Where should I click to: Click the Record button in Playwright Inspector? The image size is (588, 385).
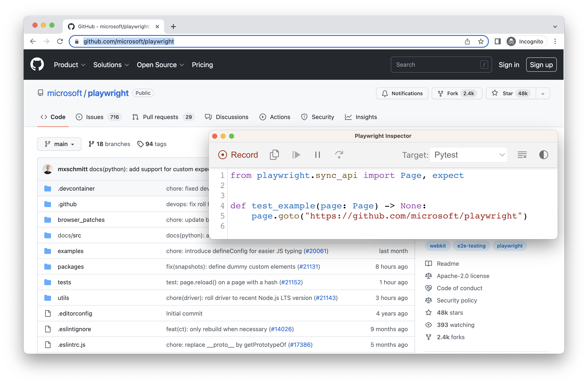[x=238, y=155]
